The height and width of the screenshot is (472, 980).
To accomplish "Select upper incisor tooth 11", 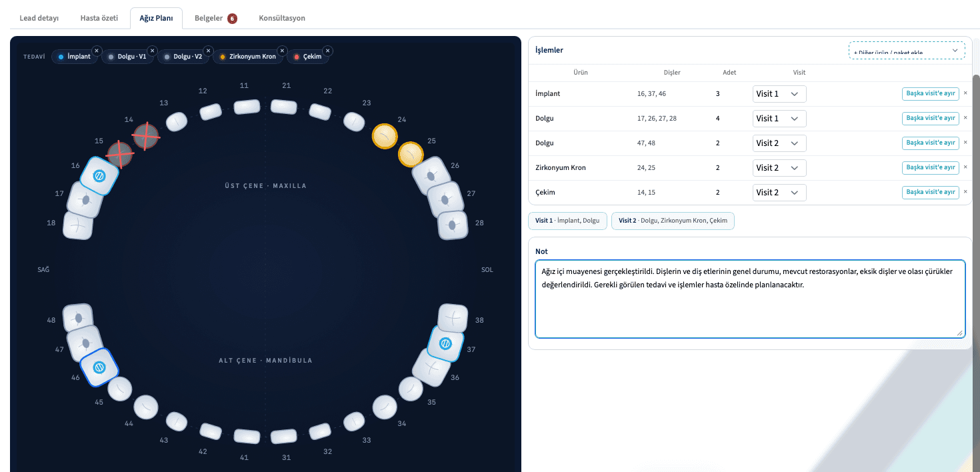I will pos(247,107).
